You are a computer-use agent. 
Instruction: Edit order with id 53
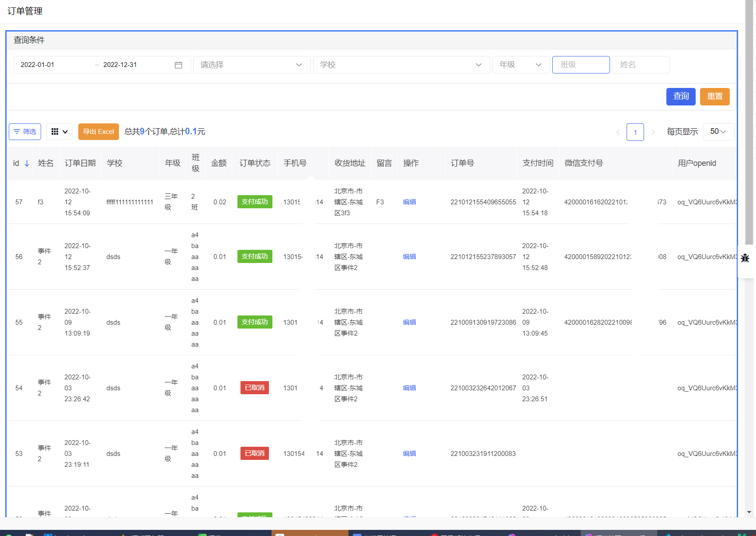(x=409, y=454)
